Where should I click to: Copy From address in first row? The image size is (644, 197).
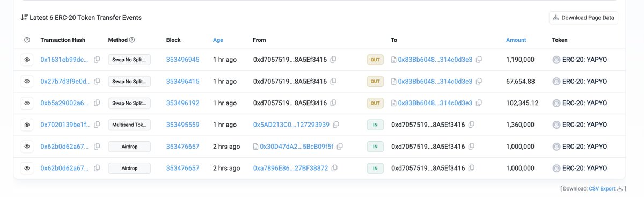334,60
